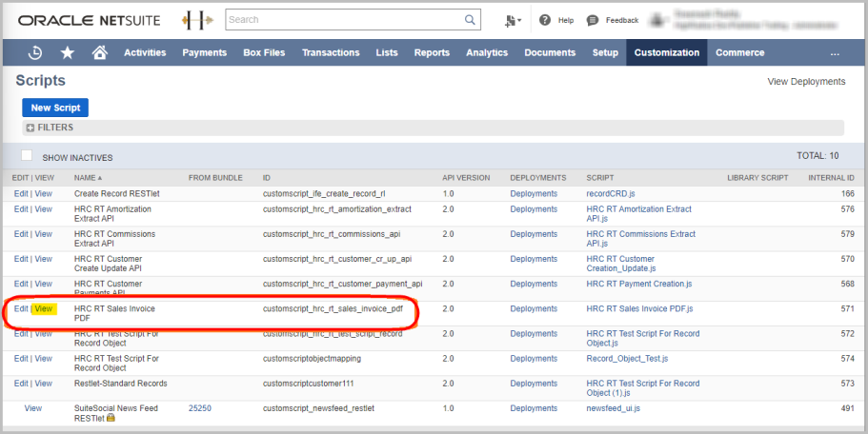
Task: Click the Shortcuts star icon
Action: (x=67, y=53)
